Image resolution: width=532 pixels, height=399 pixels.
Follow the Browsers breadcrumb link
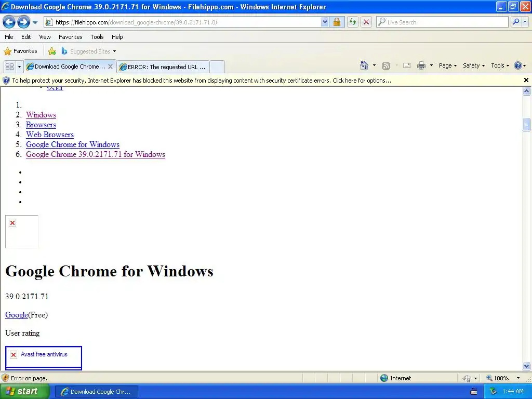click(x=41, y=125)
